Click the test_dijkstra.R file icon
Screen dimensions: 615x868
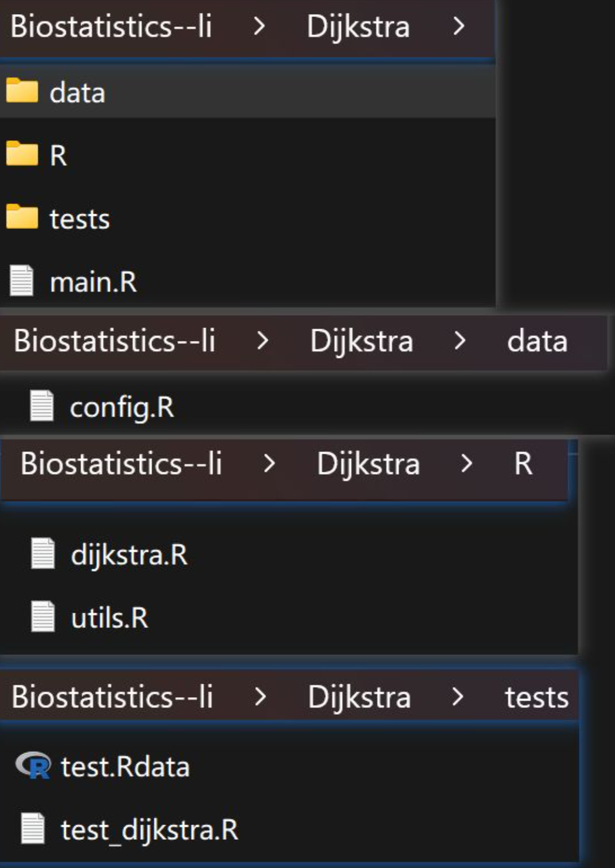(33, 828)
